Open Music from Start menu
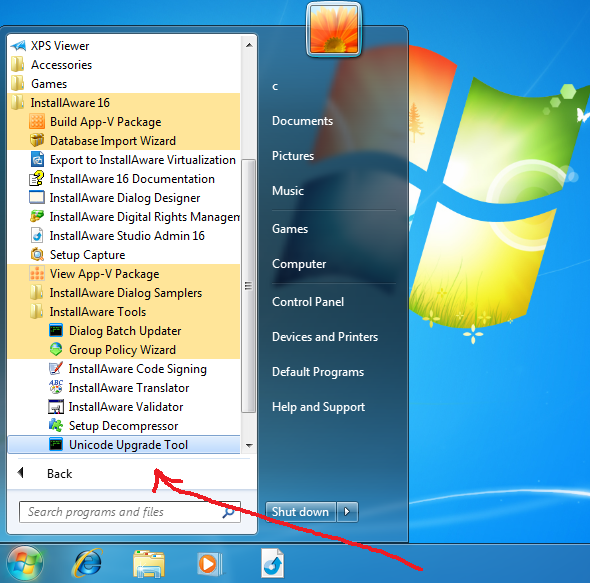Screen dimensions: 590x583 click(288, 191)
